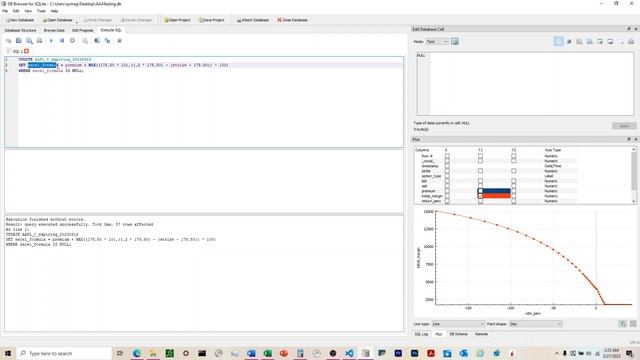Toggle Y1 checkbox for premium row
The image size is (640, 360).
point(480,191)
